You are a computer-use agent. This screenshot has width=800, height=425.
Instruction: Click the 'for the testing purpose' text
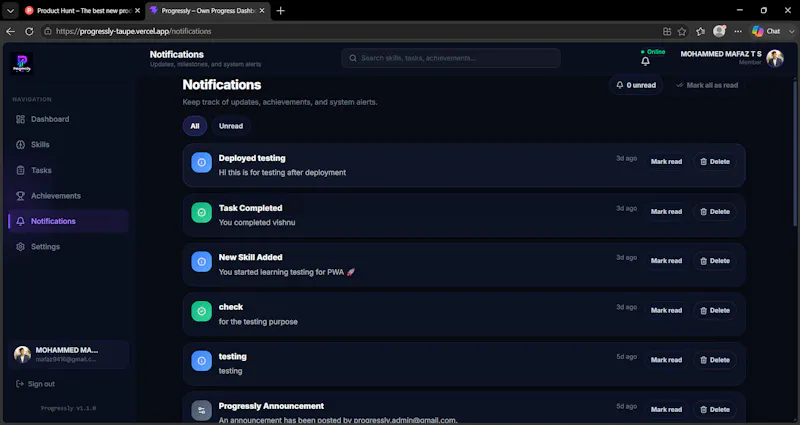click(258, 322)
